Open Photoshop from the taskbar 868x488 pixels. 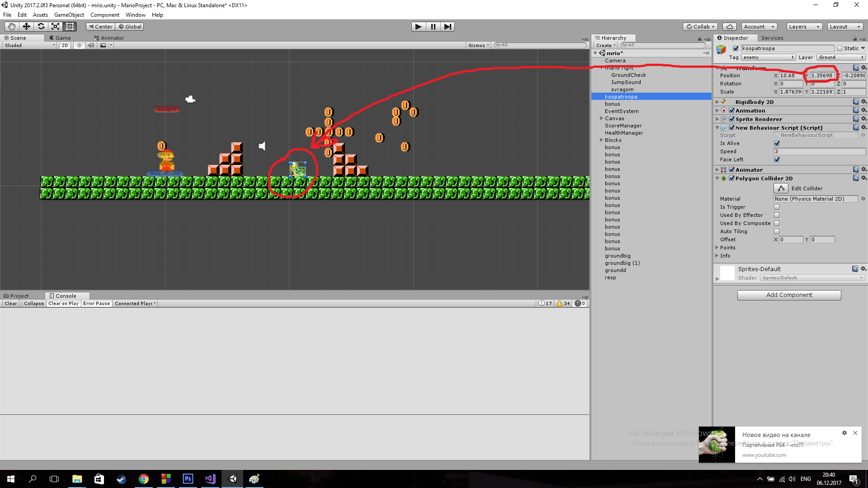point(188,479)
